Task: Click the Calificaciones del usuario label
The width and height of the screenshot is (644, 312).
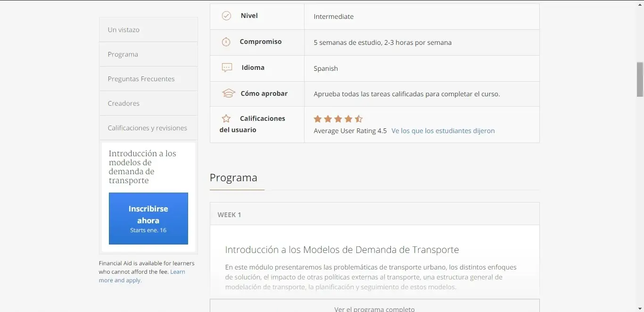Action: [253, 124]
